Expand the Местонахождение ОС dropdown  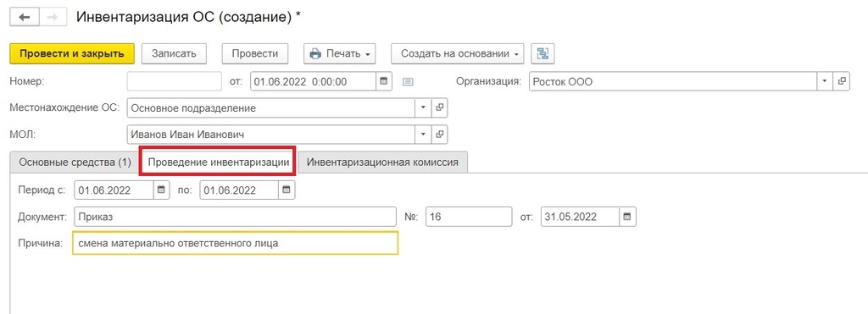[424, 107]
